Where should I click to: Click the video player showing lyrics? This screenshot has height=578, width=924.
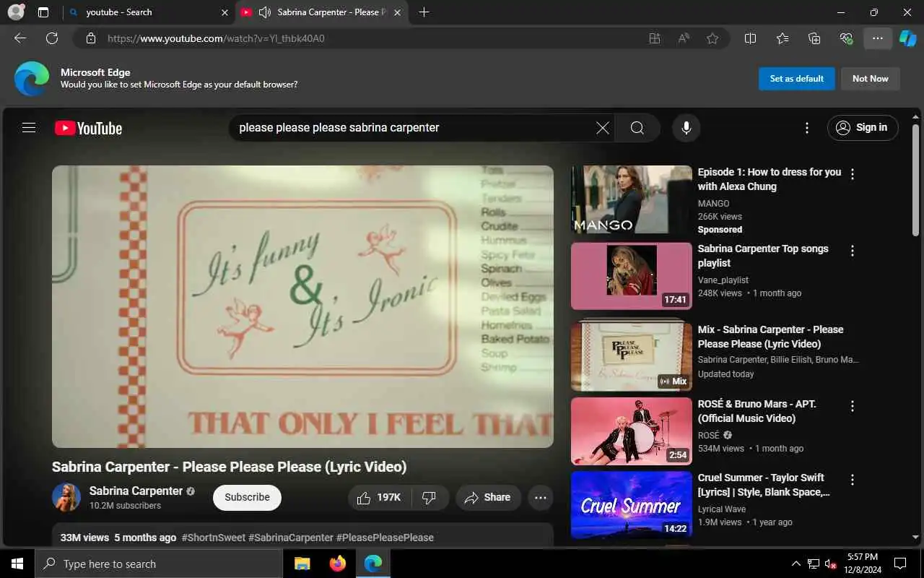[x=302, y=306]
